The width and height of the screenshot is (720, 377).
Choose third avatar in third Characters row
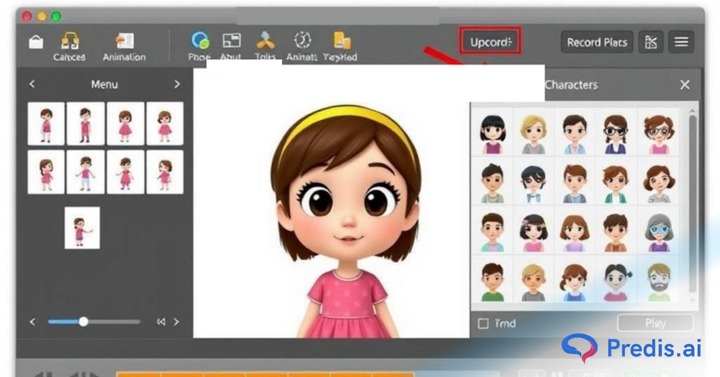coord(574,232)
